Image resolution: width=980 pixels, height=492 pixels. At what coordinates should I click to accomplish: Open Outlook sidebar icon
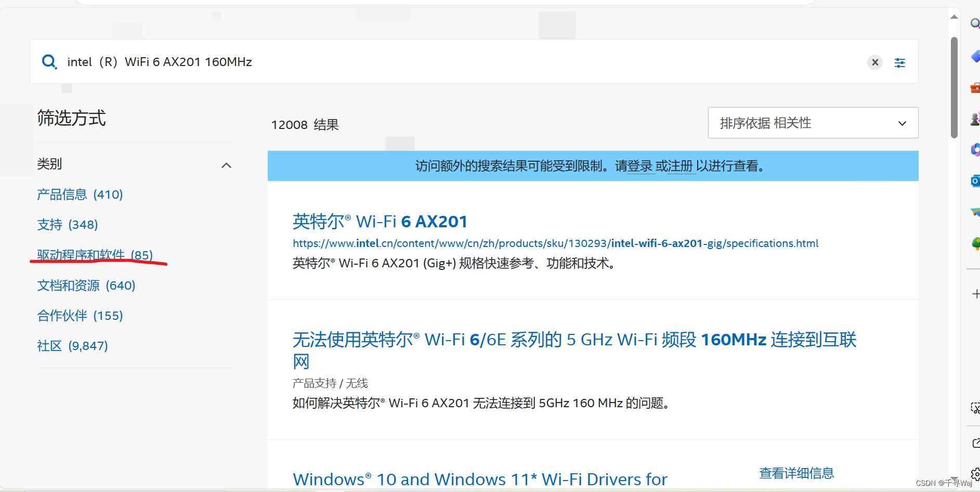click(975, 181)
